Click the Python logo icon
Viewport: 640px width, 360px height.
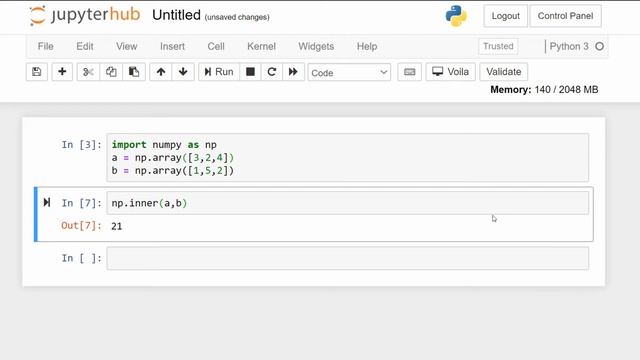pyautogui.click(x=456, y=16)
